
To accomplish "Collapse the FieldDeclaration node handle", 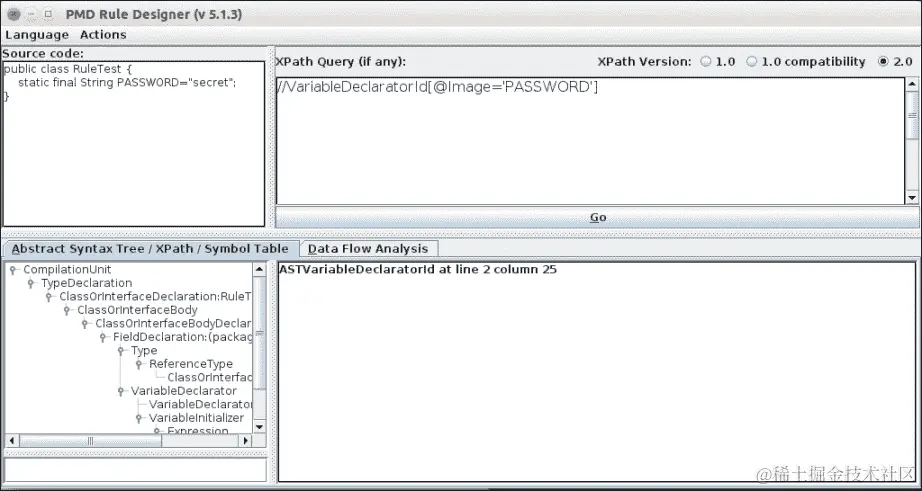I will tap(103, 338).
